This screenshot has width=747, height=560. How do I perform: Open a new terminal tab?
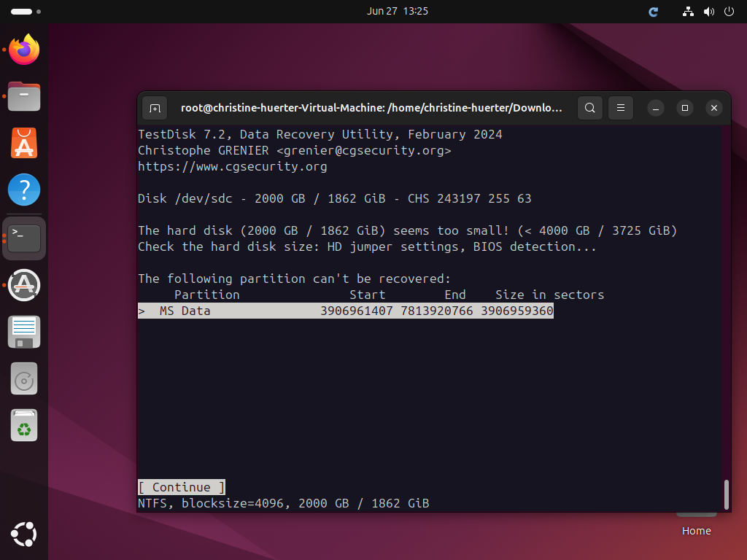[x=155, y=108]
